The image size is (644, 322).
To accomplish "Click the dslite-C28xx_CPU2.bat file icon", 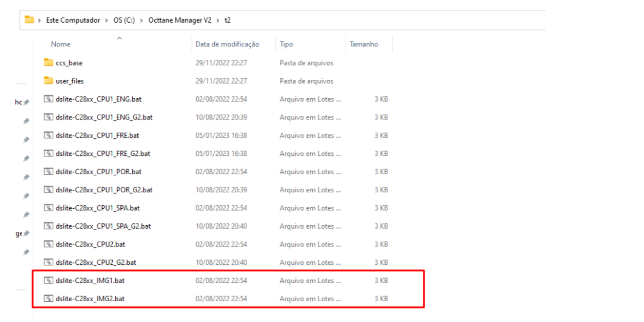I will (x=49, y=244).
